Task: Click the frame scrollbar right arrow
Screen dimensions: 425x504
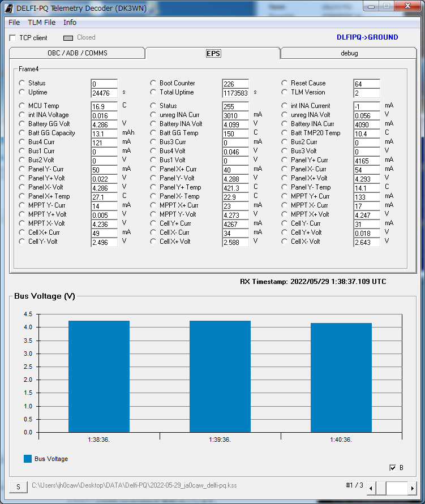Action: coord(412,488)
